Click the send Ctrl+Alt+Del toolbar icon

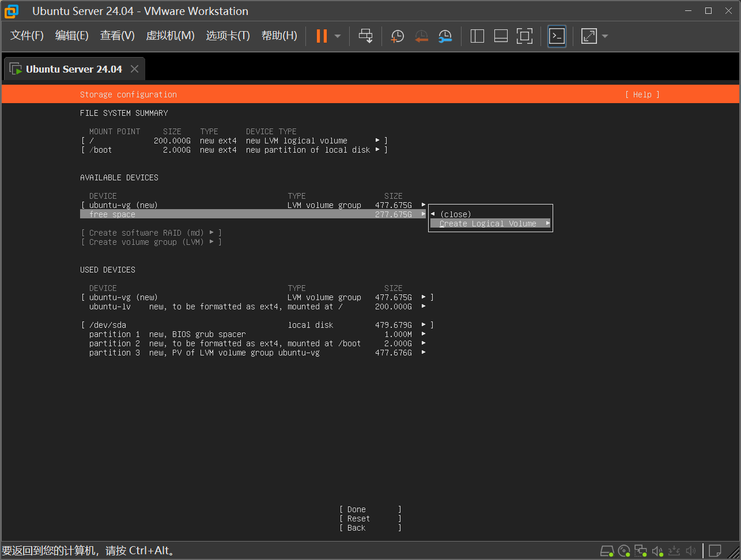[x=365, y=36]
